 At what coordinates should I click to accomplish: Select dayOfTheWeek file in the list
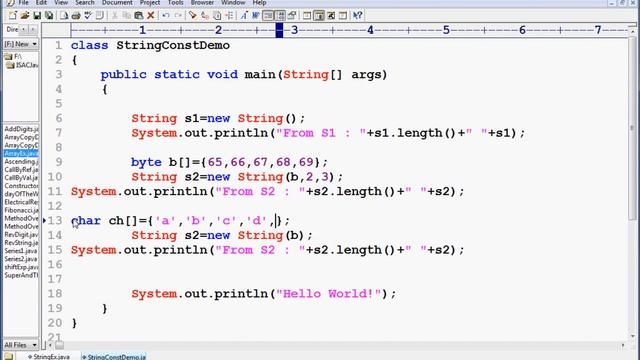[x=21, y=194]
